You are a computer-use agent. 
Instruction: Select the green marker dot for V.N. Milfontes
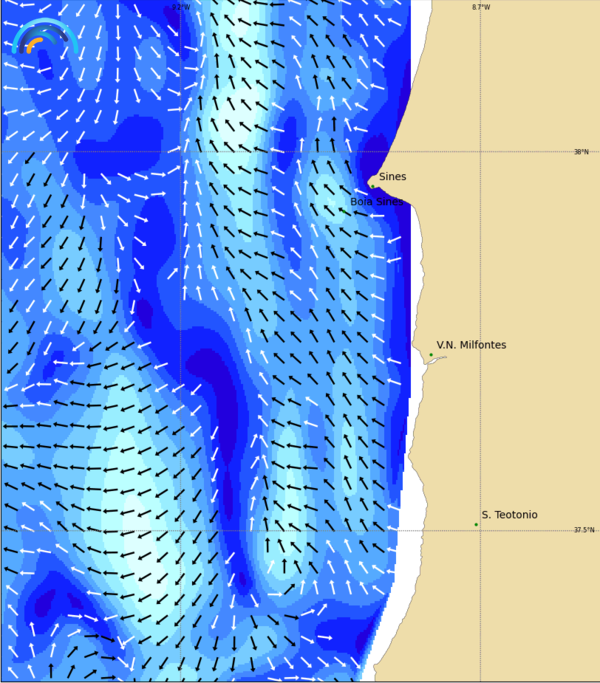point(431,354)
